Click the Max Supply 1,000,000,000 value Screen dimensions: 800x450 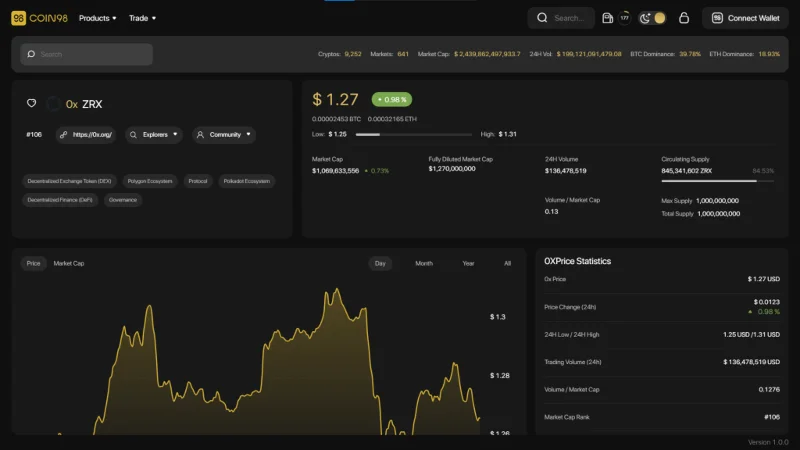click(x=717, y=201)
